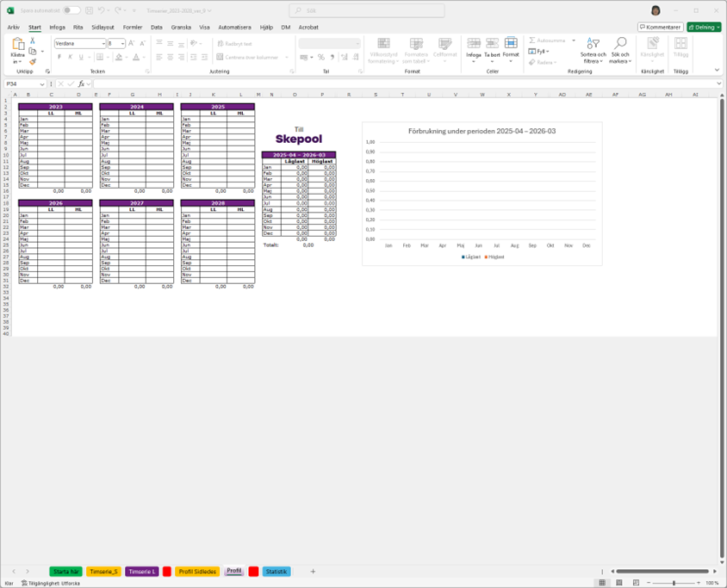Click the Sök search field

point(366,11)
